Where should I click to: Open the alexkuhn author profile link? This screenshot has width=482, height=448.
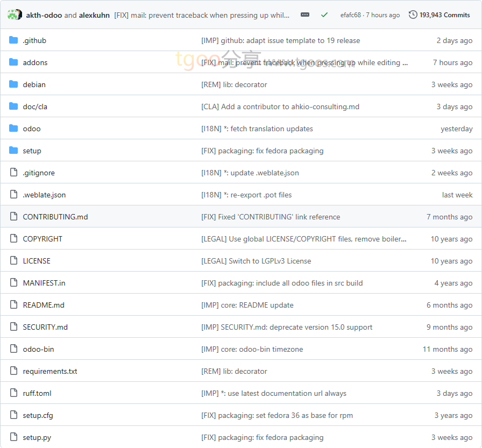pyautogui.click(x=94, y=15)
